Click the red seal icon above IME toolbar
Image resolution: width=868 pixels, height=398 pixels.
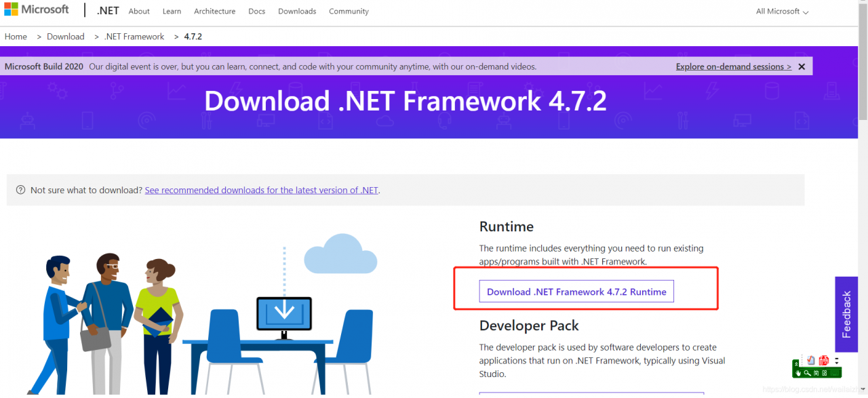pos(824,361)
